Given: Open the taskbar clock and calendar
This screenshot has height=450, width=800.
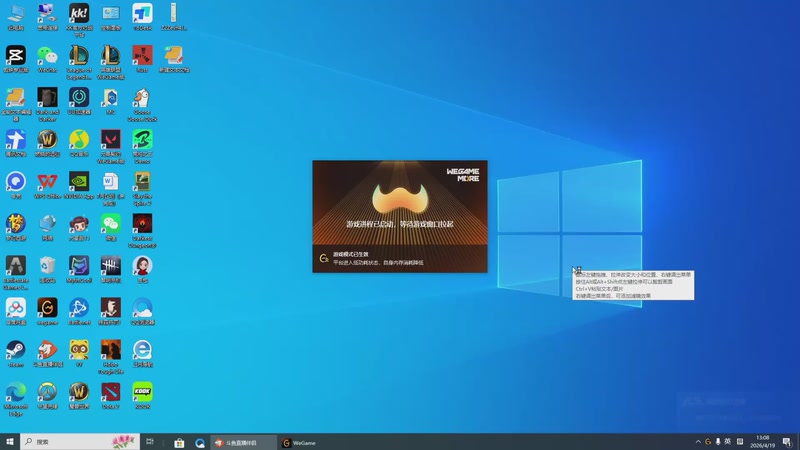Looking at the screenshot, I should click(x=762, y=442).
